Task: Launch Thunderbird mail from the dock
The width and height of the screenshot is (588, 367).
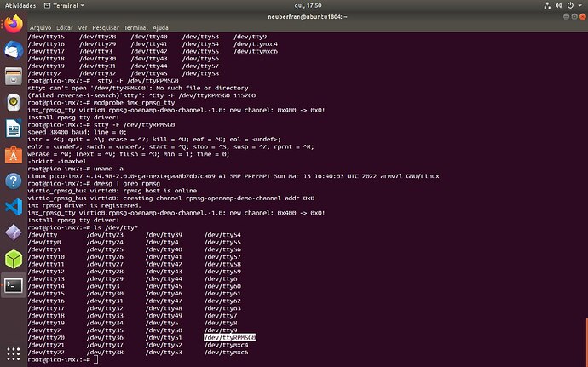Action: point(13,51)
